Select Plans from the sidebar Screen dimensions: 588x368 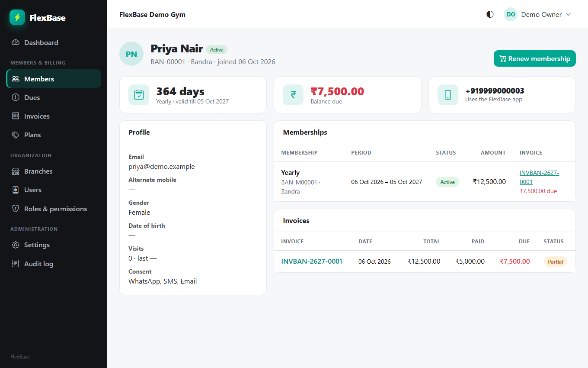pos(54,135)
